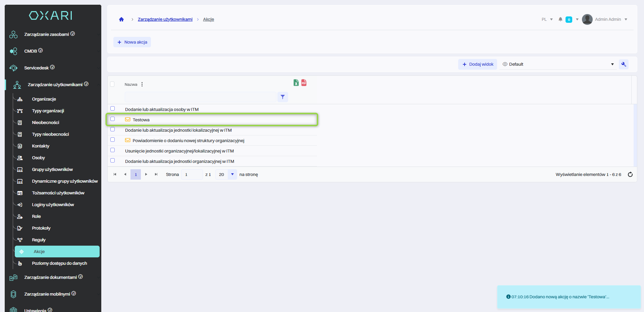Click the filter funnel icon

click(x=283, y=97)
